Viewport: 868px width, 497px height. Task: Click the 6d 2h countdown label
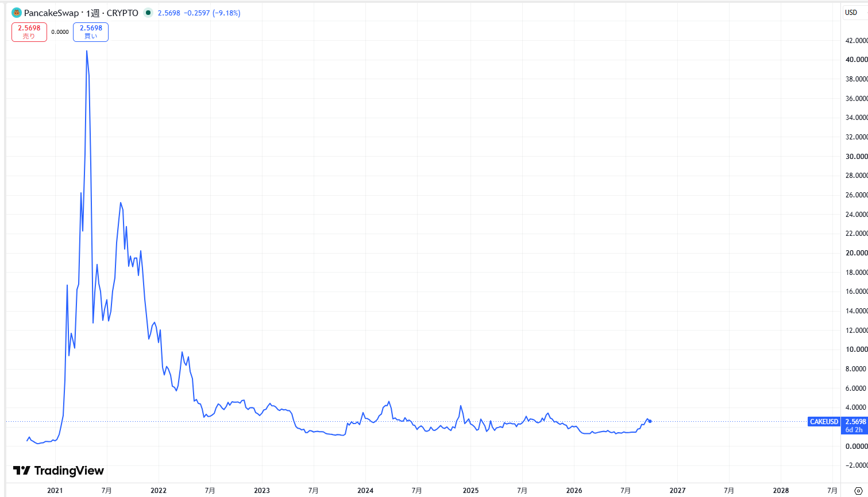point(854,430)
